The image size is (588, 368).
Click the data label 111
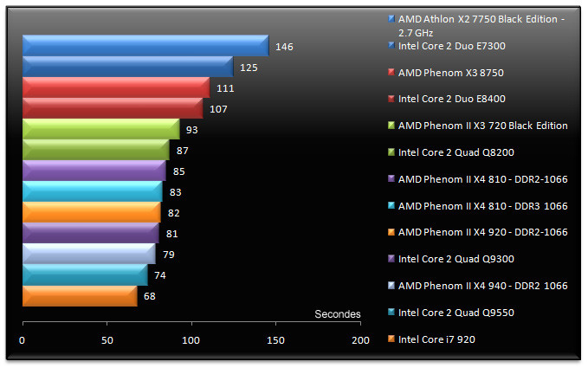coord(225,88)
